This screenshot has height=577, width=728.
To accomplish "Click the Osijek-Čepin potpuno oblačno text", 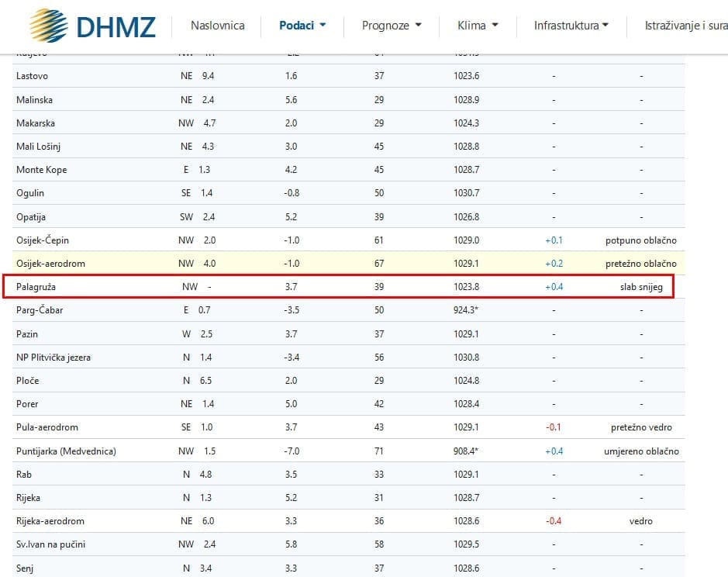I will (x=640, y=240).
